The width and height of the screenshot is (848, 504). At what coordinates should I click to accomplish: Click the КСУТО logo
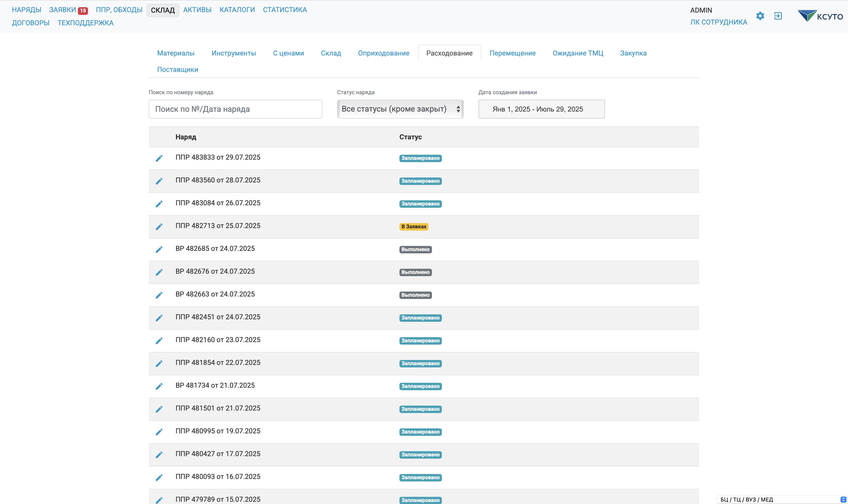coord(820,16)
